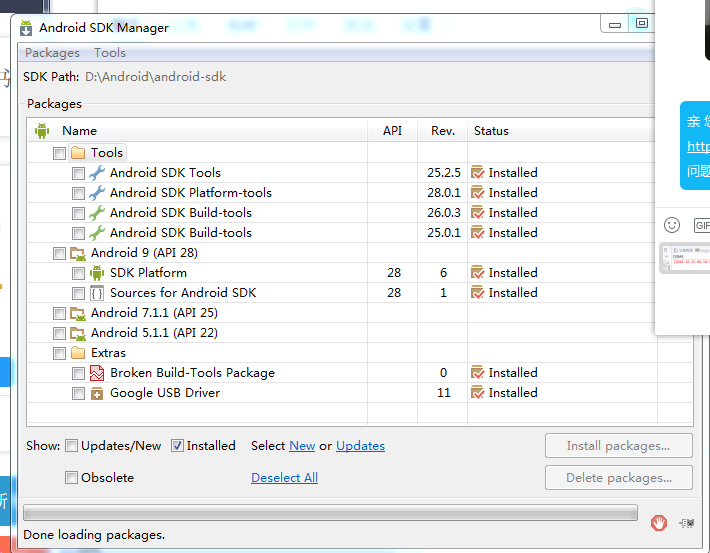Screen dimensions: 710x553
Task: Open the http link in the chat bubble
Action: (x=698, y=146)
